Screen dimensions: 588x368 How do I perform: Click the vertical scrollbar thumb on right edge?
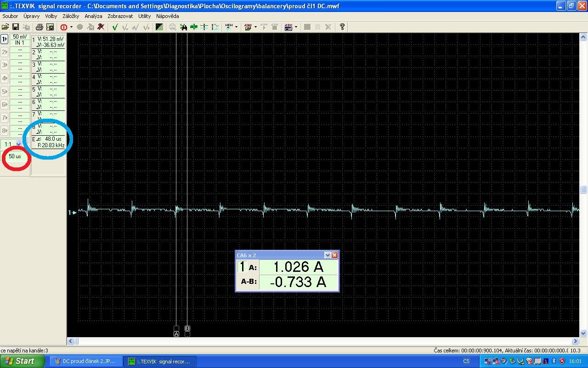coord(583,190)
